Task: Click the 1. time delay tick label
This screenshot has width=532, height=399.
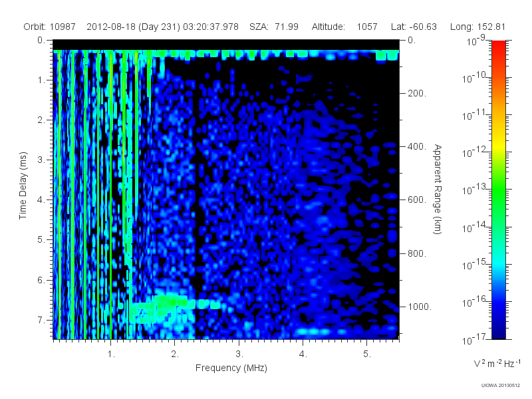Action: tap(41, 80)
